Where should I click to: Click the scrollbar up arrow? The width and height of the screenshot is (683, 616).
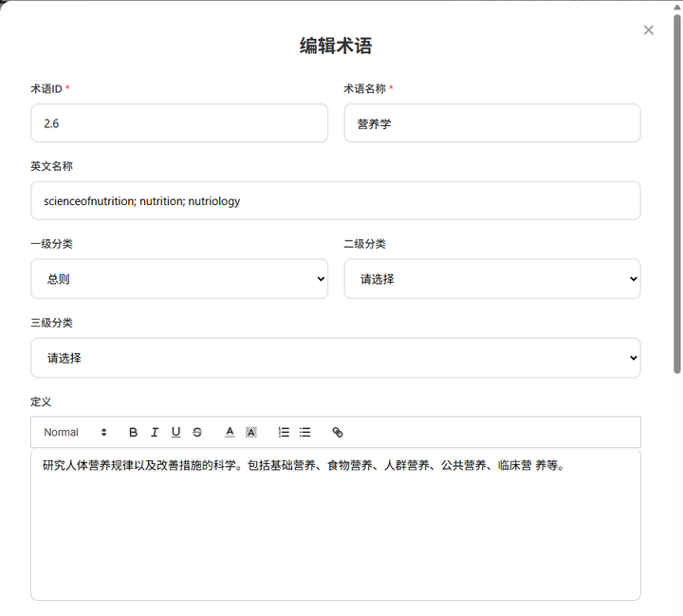[677, 8]
